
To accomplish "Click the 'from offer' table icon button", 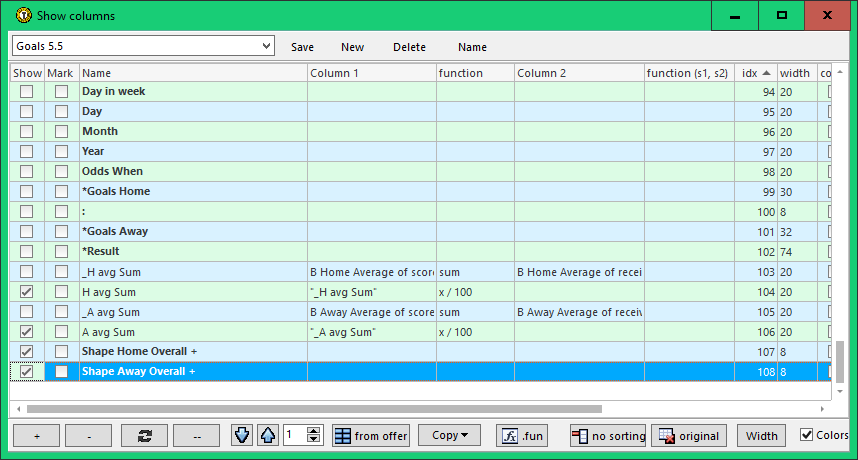I will (x=371, y=436).
